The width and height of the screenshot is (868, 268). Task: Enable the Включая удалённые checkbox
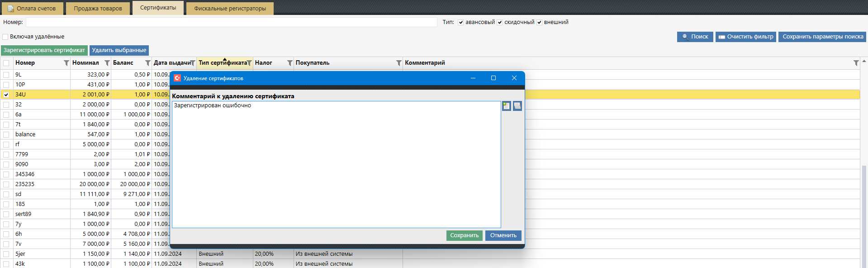click(x=5, y=37)
